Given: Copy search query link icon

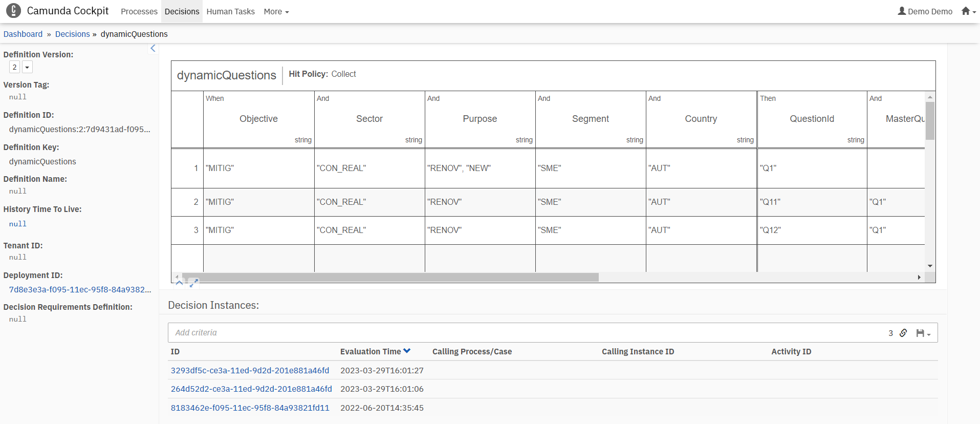Looking at the screenshot, I should [x=903, y=333].
